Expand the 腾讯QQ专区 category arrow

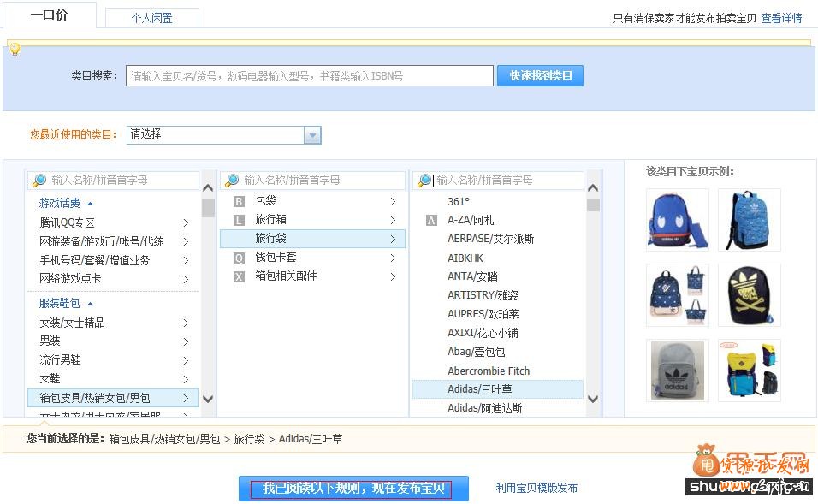pos(187,222)
